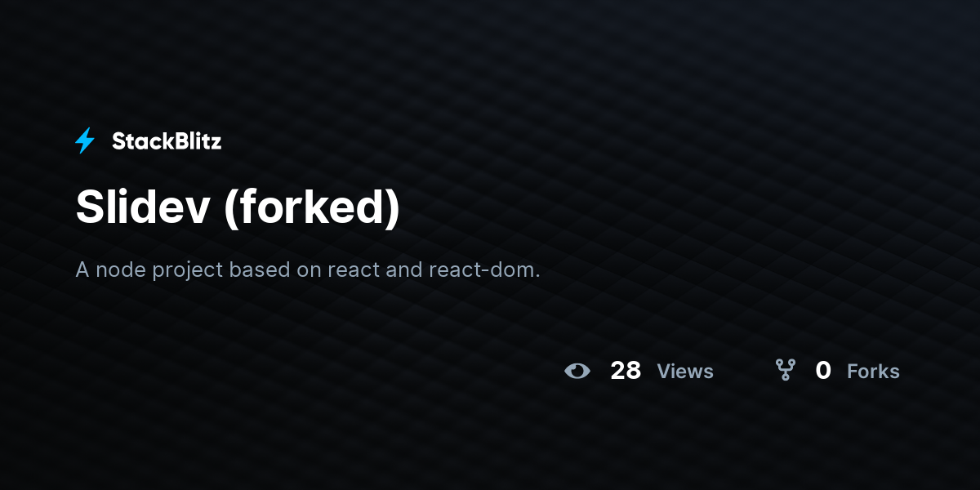Click the word and in the description
Image resolution: width=980 pixels, height=490 pixels.
tap(404, 269)
